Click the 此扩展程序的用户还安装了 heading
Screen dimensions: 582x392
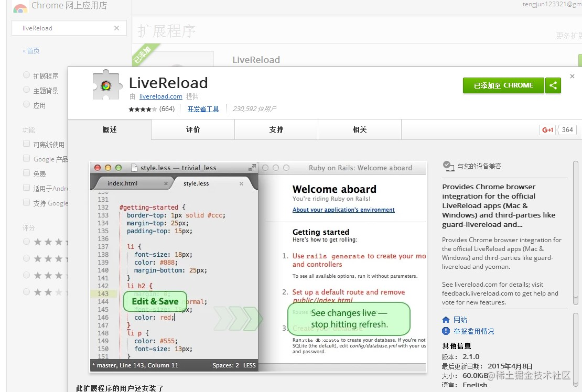click(120, 388)
